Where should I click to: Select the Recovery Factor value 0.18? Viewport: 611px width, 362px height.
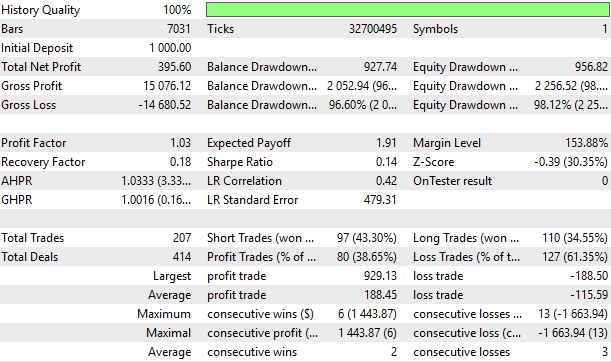[180, 162]
